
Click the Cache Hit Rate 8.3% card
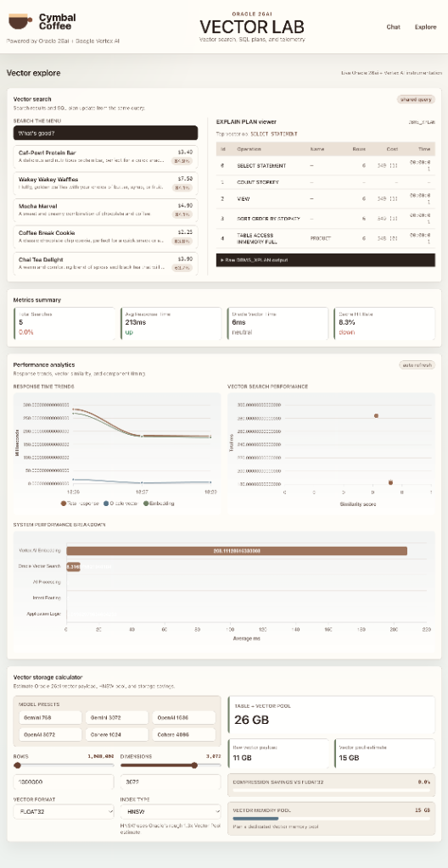[385, 323]
